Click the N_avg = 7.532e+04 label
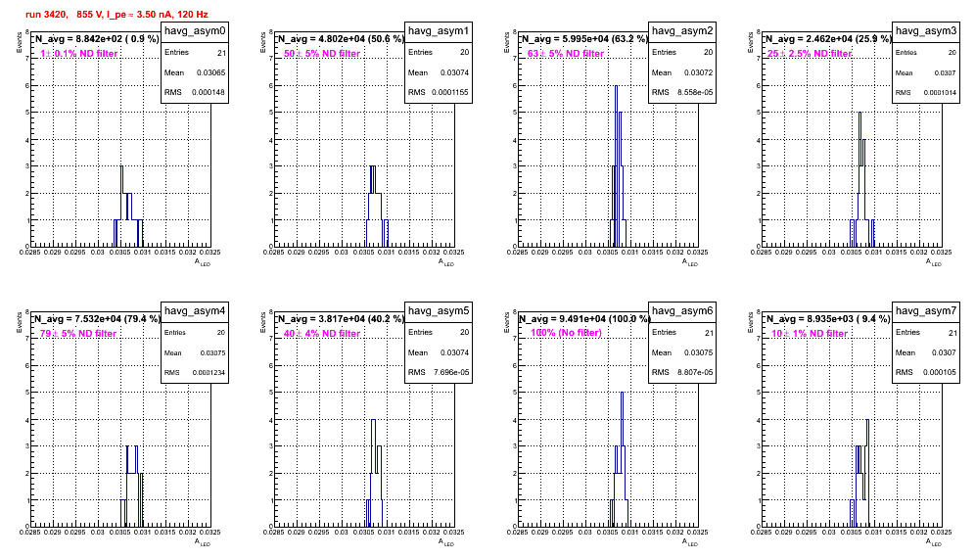 point(97,318)
